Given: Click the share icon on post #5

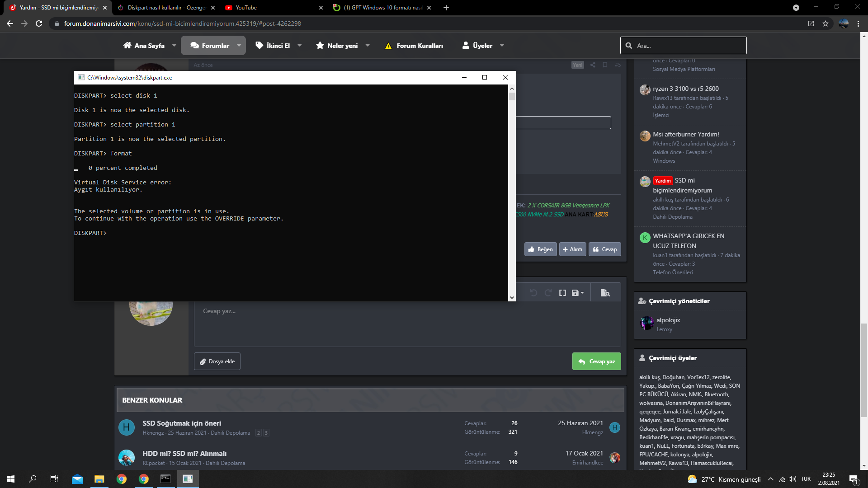Looking at the screenshot, I should [593, 65].
